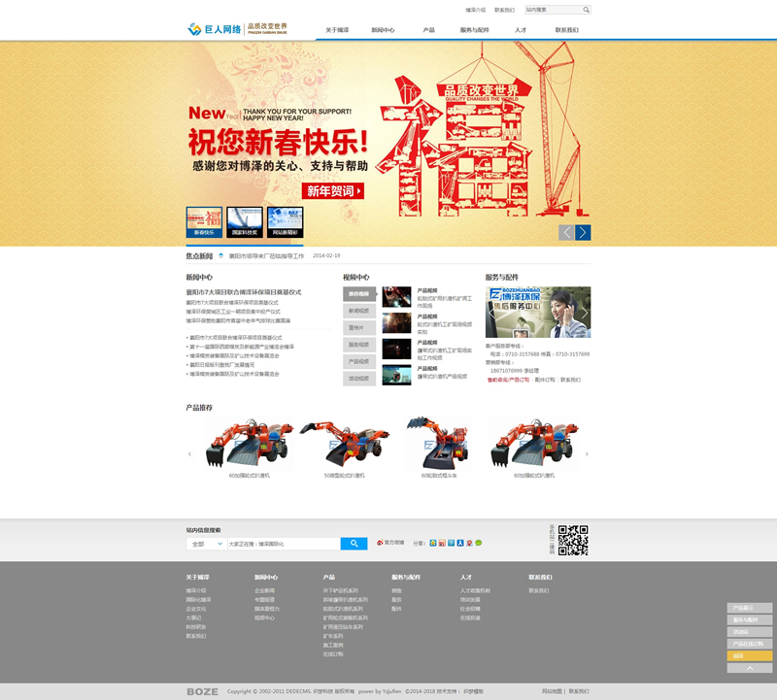Open the official Weibo icon link
The image size is (777, 700).
click(381, 543)
